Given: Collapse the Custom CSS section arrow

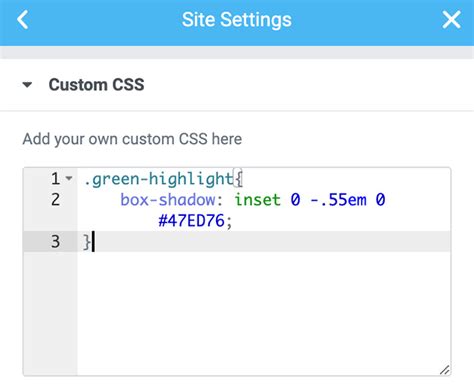Looking at the screenshot, I should (x=27, y=85).
